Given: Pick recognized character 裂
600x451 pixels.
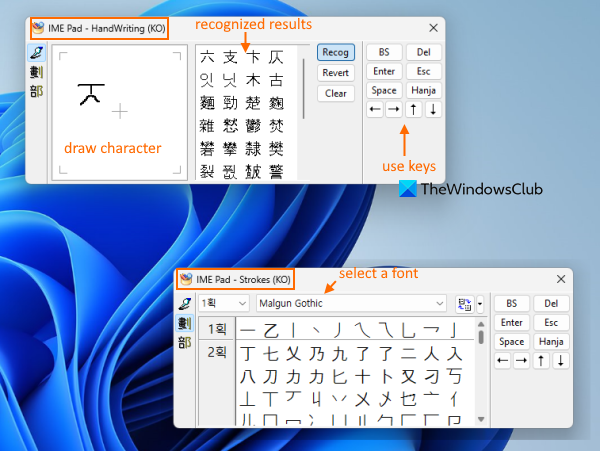Looking at the screenshot, I should point(207,172).
